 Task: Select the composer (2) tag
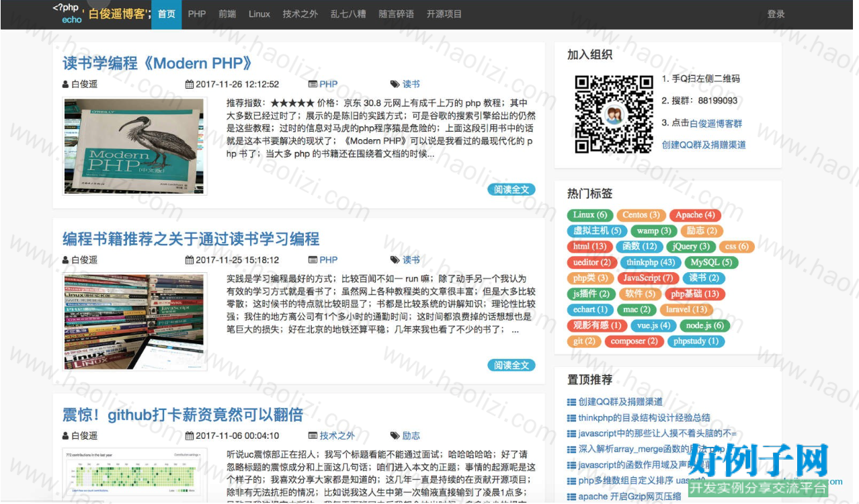(634, 341)
